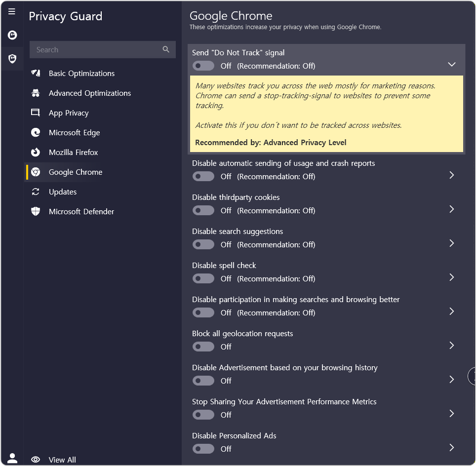Open Mozilla Firefox optimizations via its icon

(x=35, y=152)
